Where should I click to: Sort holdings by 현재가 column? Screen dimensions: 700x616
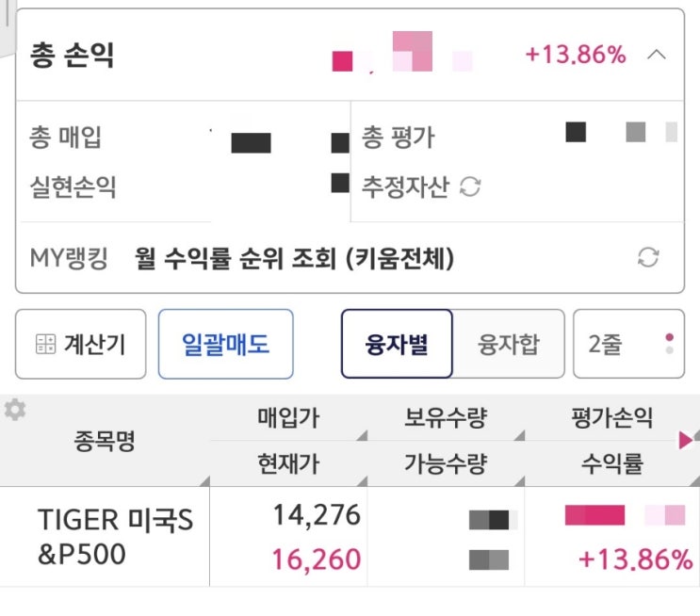coord(287,463)
